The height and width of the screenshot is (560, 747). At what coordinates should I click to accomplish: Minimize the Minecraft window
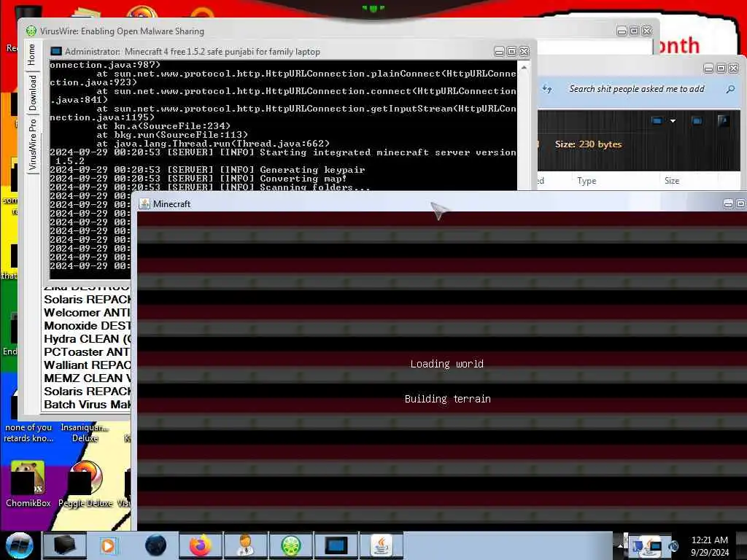click(729, 204)
